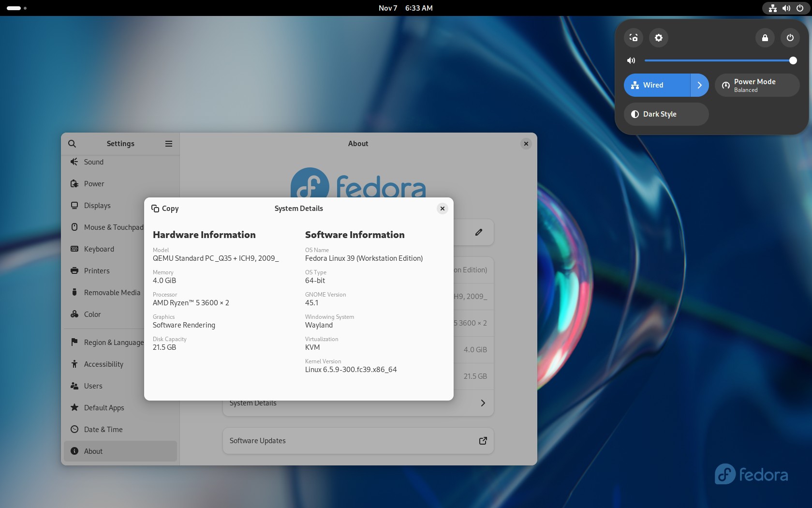The width and height of the screenshot is (812, 508).
Task: Click the screenshot icon in quick settings
Action: click(x=634, y=38)
